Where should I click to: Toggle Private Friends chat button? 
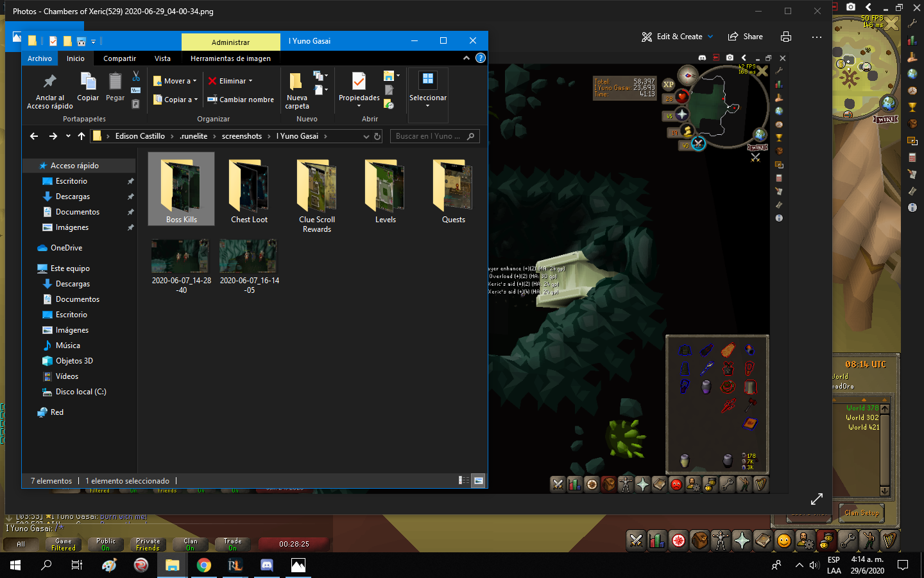click(x=148, y=545)
